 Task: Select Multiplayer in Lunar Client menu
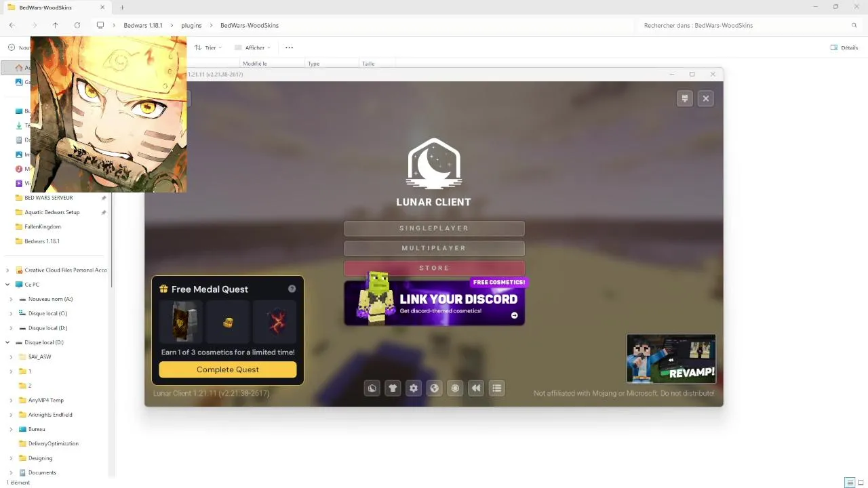point(434,248)
